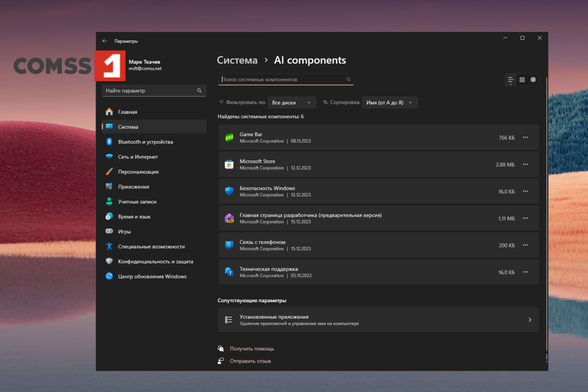Go back using the arrow in Параметры

pyautogui.click(x=105, y=41)
